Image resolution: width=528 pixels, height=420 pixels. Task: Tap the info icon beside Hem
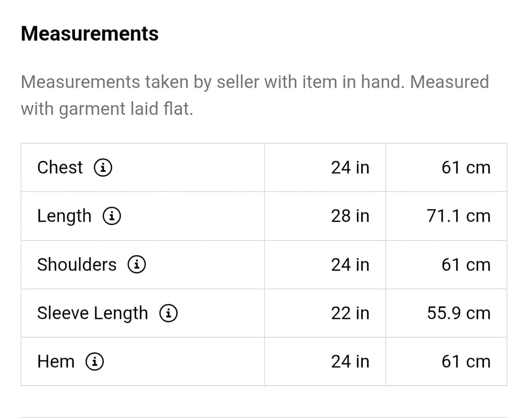[95, 361]
